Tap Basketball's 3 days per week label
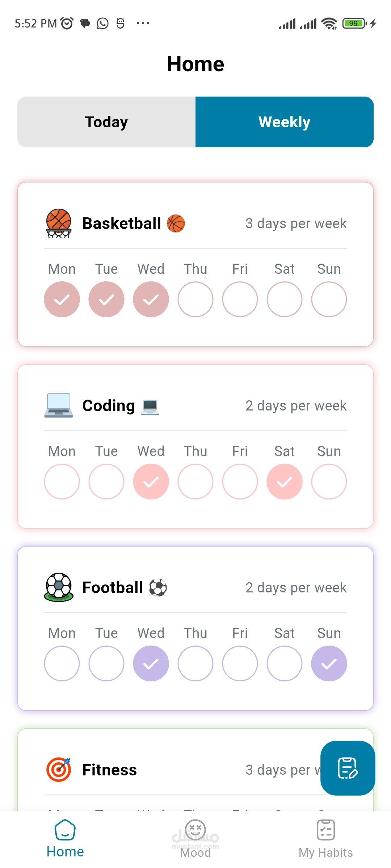 tap(296, 224)
